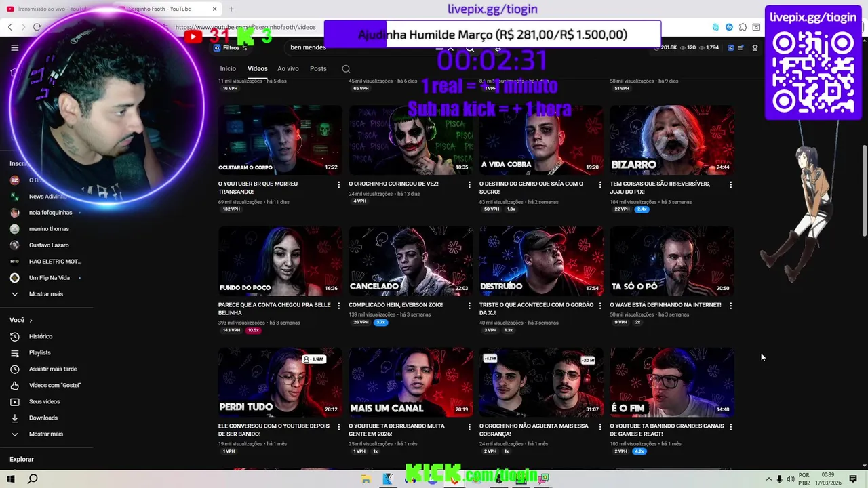This screenshot has width=868, height=488.
Task: Open video title O OROCHINHO NÃO AGUENTA MAIS ESSA COBRANÇA
Action: click(x=534, y=430)
